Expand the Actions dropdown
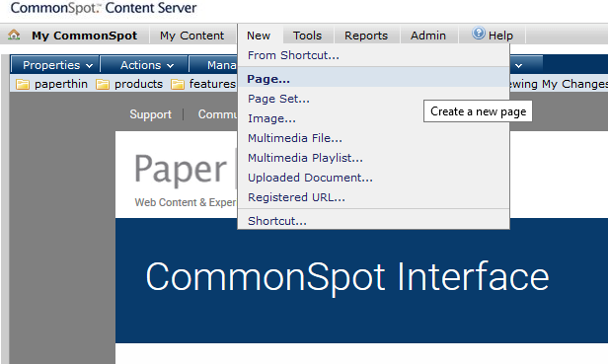This screenshot has height=364, width=608. pos(145,64)
